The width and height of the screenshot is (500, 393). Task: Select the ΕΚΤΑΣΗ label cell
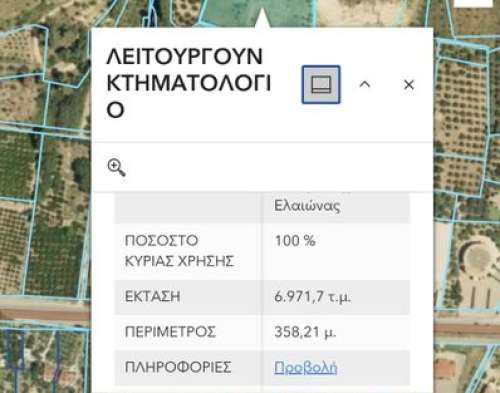coord(188,297)
